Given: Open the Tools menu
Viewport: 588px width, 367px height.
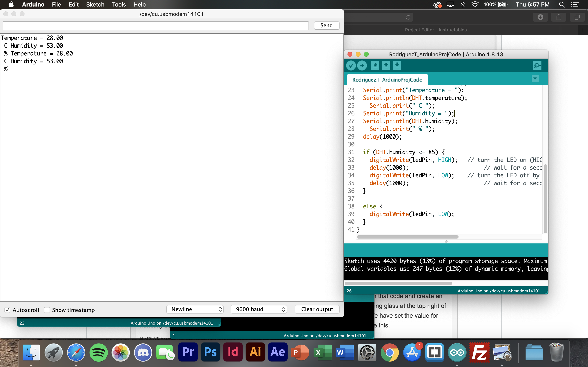Looking at the screenshot, I should (119, 5).
